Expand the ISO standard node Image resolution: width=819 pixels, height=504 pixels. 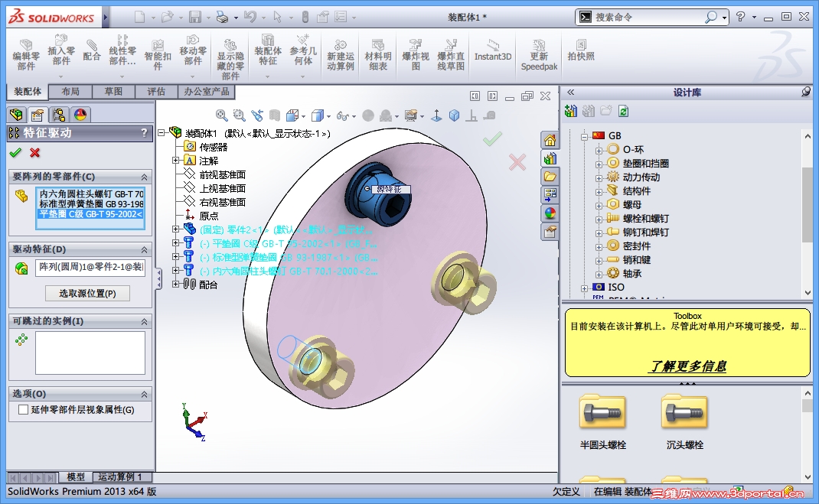585,288
